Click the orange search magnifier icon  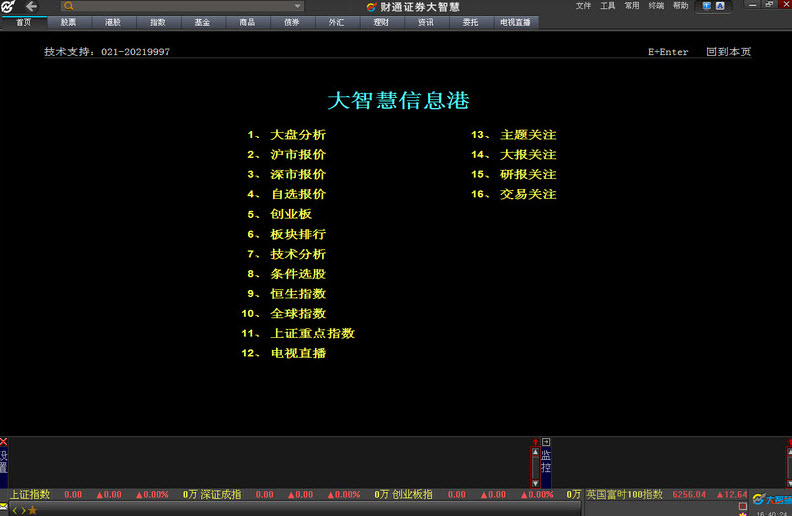69,6
